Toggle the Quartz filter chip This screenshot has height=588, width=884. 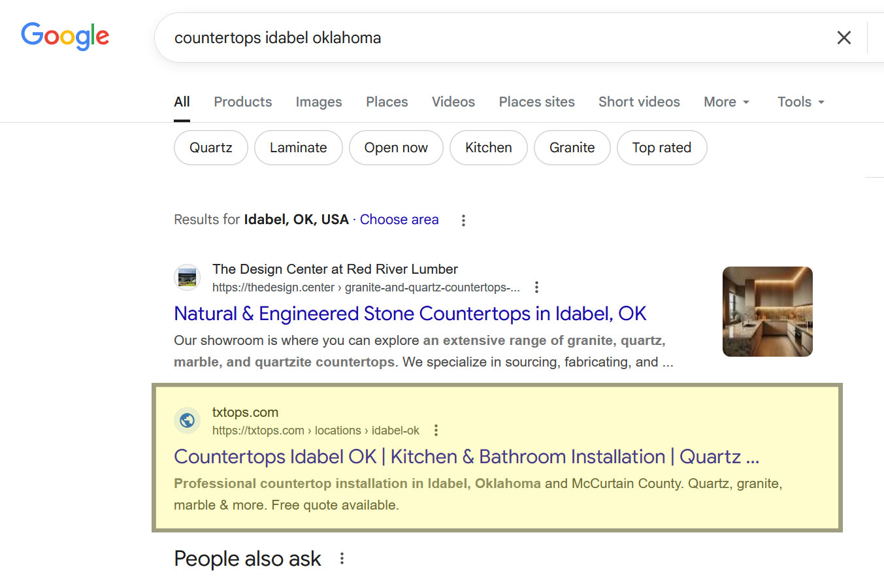pyautogui.click(x=210, y=148)
